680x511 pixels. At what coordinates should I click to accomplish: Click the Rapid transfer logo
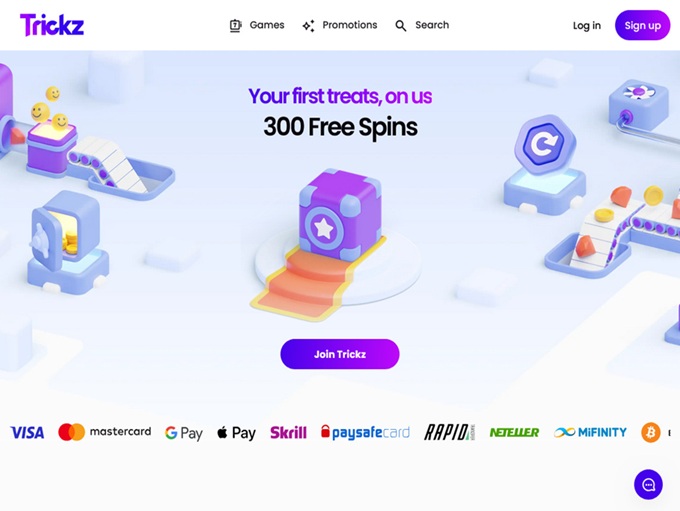tap(449, 432)
